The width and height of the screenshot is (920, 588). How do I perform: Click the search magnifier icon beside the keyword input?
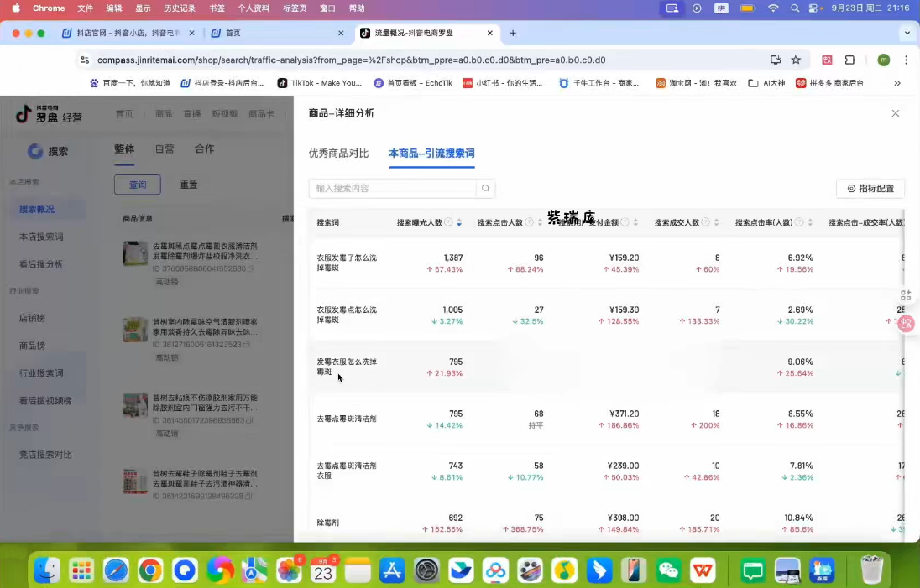(x=486, y=189)
